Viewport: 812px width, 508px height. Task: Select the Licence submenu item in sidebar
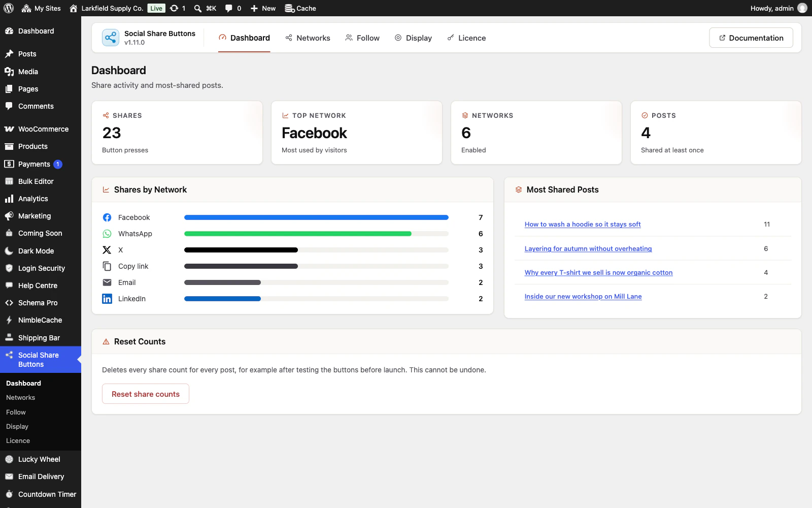pyautogui.click(x=18, y=441)
